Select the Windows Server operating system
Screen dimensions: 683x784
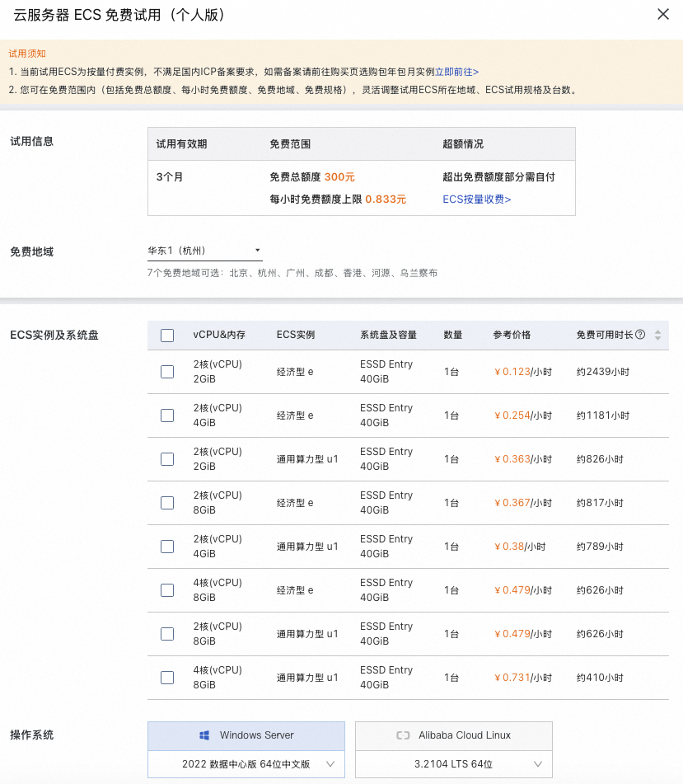[x=246, y=735]
